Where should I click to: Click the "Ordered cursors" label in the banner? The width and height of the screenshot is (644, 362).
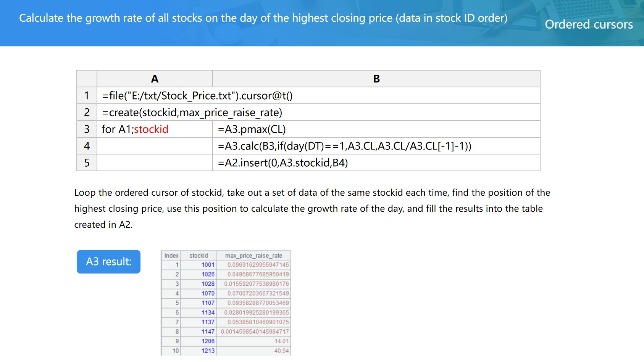click(588, 24)
